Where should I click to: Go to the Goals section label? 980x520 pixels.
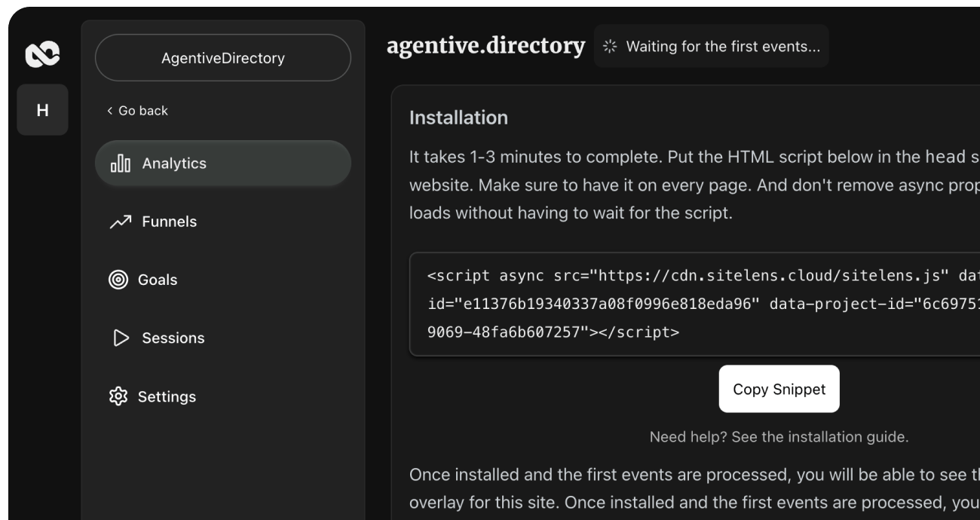(x=158, y=280)
